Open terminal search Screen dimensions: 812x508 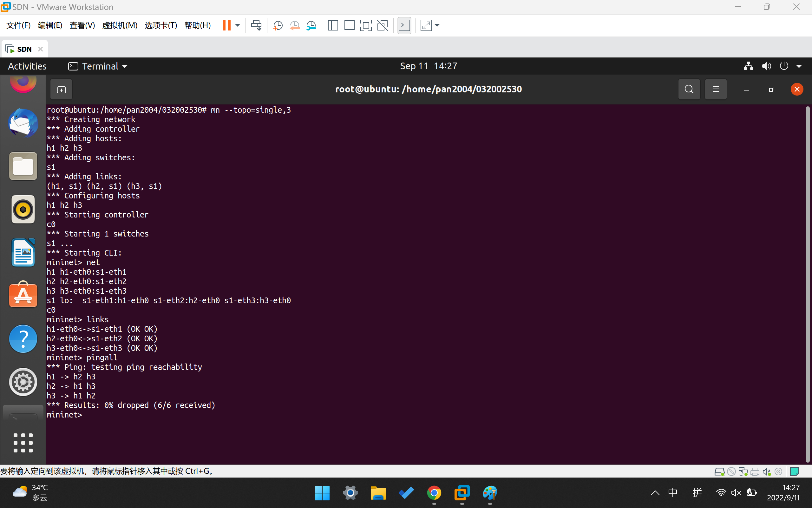[689, 89]
